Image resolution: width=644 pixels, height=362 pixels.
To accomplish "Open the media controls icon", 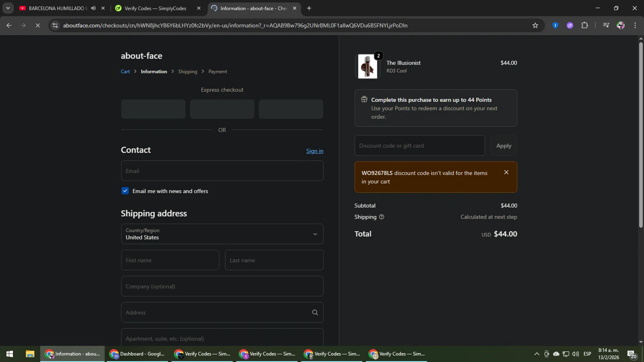I will pos(606,25).
